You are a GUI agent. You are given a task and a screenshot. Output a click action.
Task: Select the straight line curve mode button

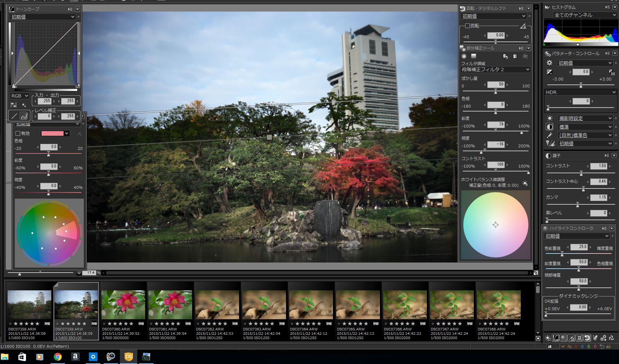click(14, 116)
